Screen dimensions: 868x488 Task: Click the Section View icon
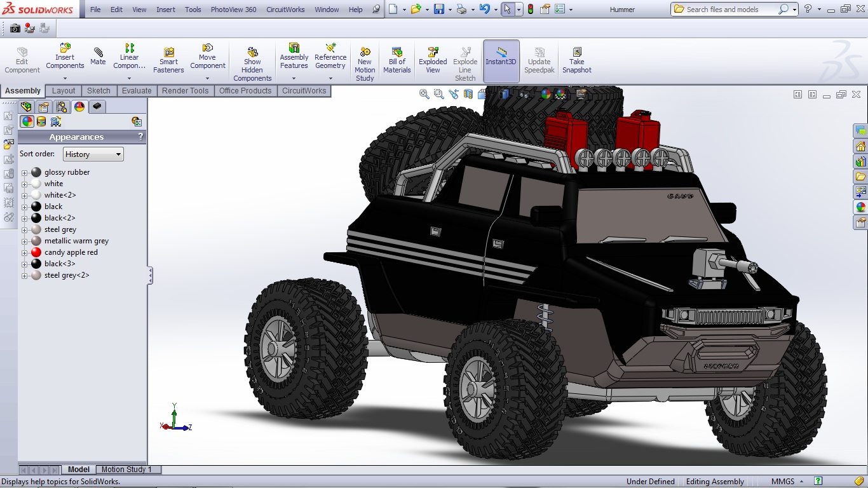(468, 94)
